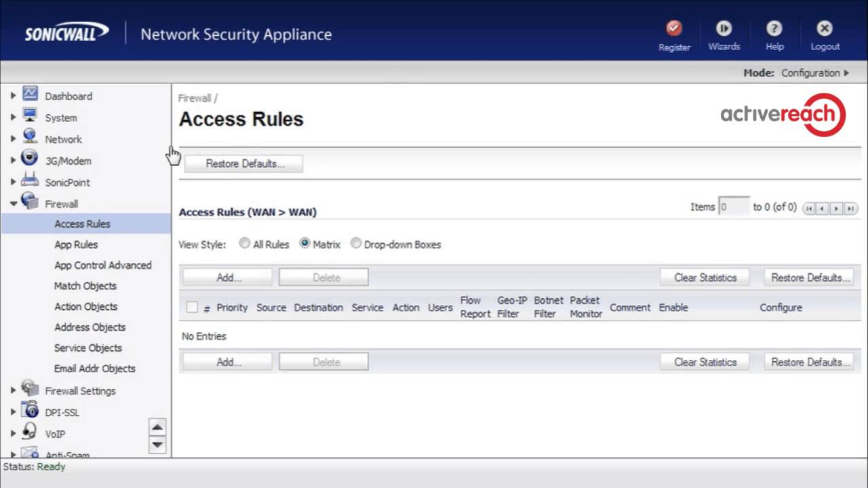The image size is (868, 488).
Task: Click the lower Clear Statistics button
Action: tap(705, 362)
